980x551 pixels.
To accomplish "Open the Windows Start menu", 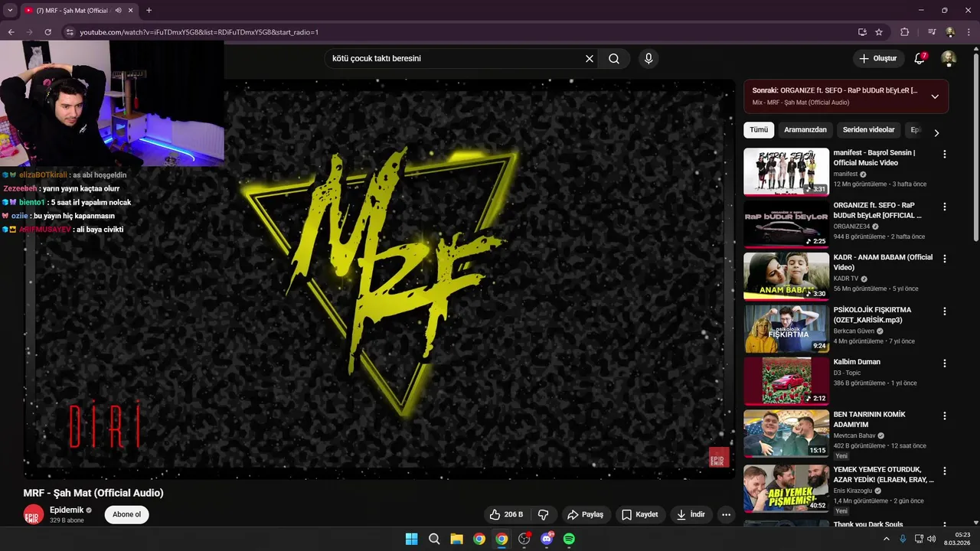I will coord(411,539).
